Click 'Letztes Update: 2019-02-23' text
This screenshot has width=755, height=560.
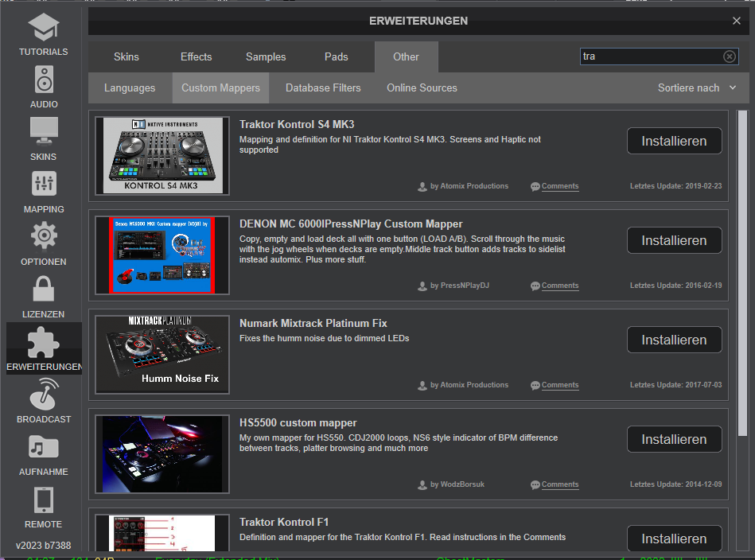(676, 186)
